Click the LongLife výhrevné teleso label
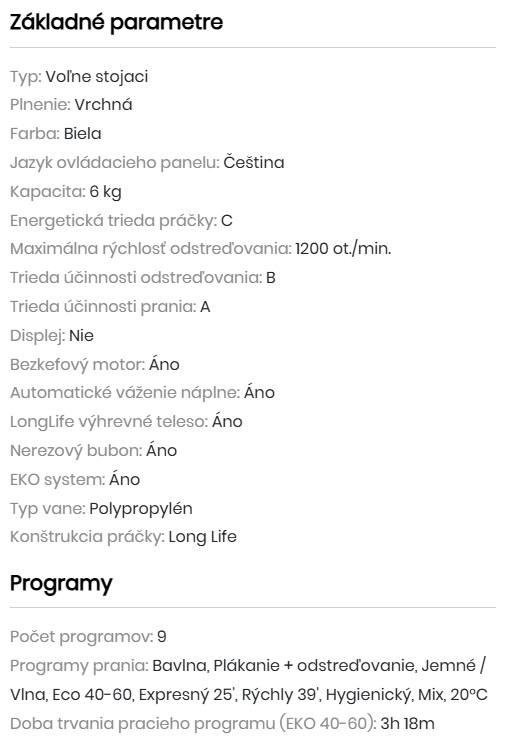The width and height of the screenshot is (532, 753). coord(109,422)
